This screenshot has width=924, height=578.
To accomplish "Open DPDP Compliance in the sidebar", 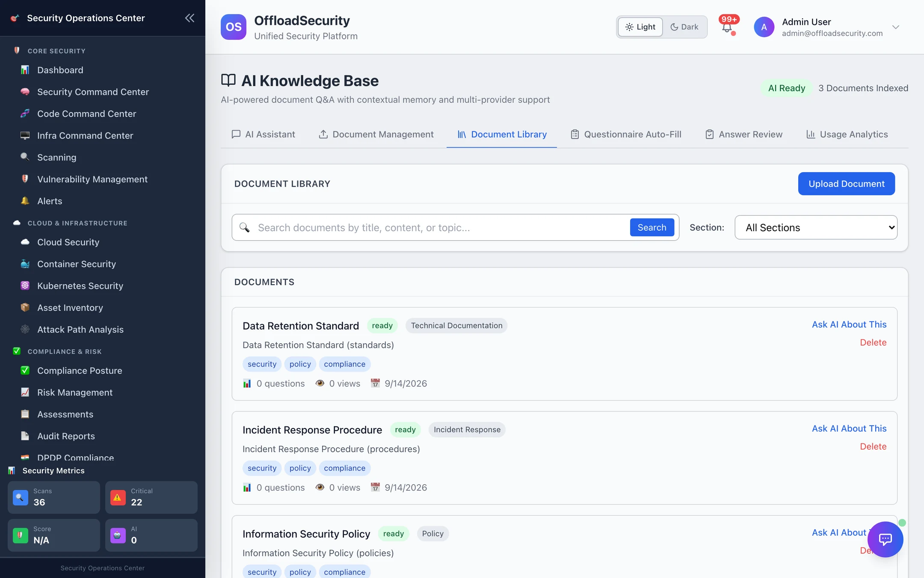I will 75,457.
